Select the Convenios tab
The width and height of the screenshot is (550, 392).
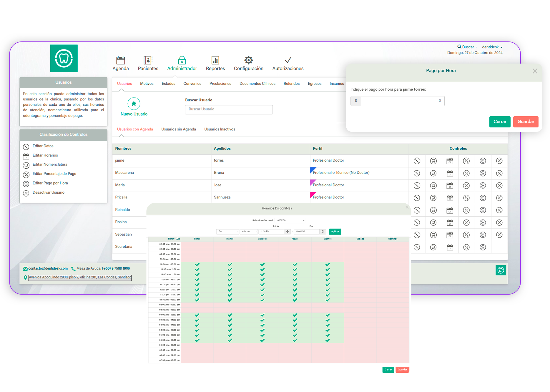click(192, 84)
